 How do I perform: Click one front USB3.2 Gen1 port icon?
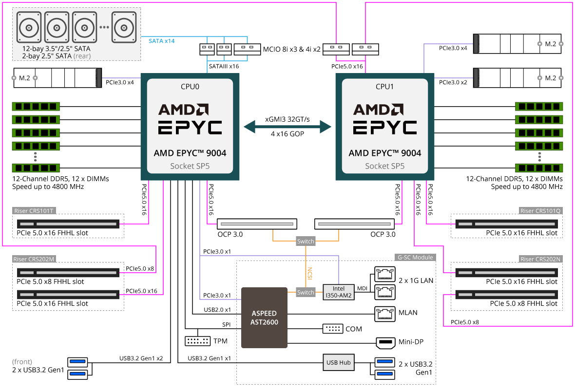[x=78, y=362]
